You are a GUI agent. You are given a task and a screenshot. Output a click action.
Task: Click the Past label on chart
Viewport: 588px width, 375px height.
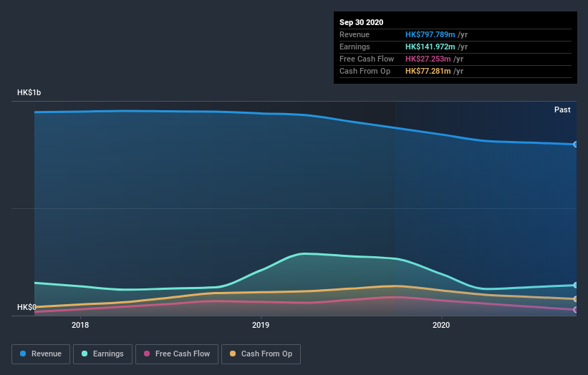[562, 109]
